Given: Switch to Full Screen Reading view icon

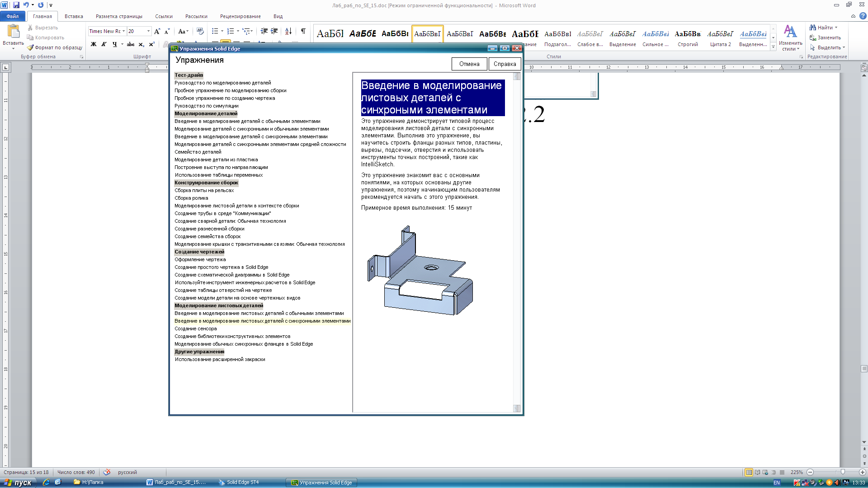Looking at the screenshot, I should pyautogui.click(x=757, y=472).
